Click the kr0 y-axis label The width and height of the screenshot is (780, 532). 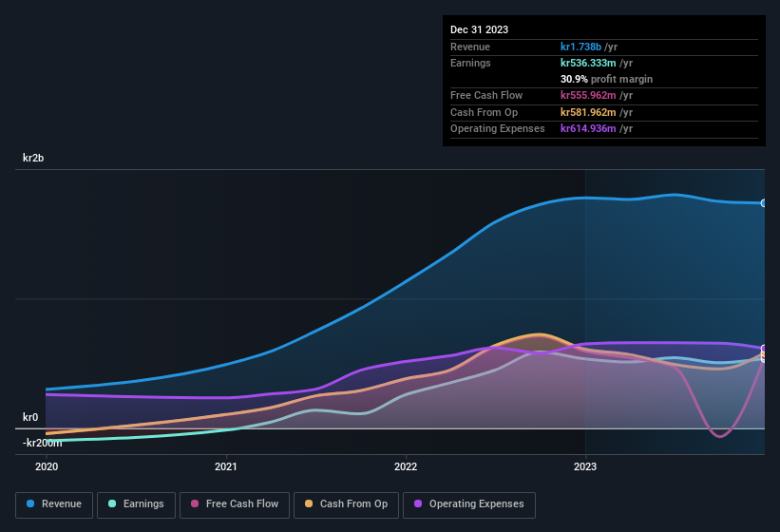click(30, 417)
